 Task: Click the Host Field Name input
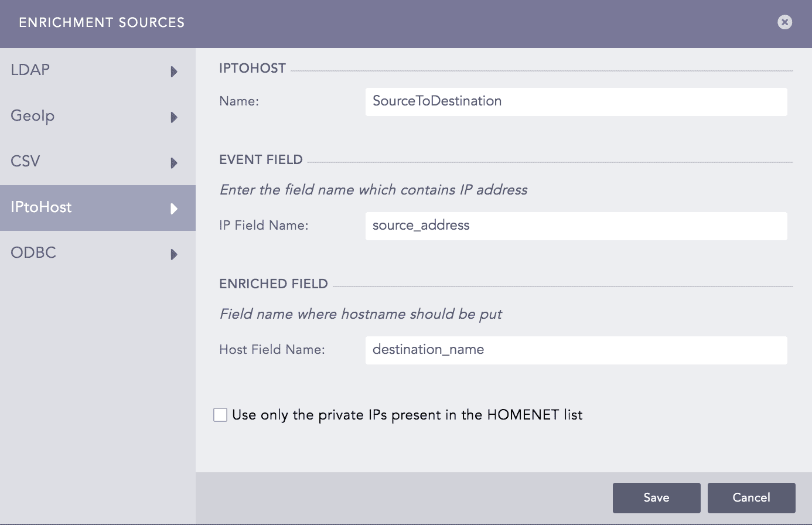[576, 350]
